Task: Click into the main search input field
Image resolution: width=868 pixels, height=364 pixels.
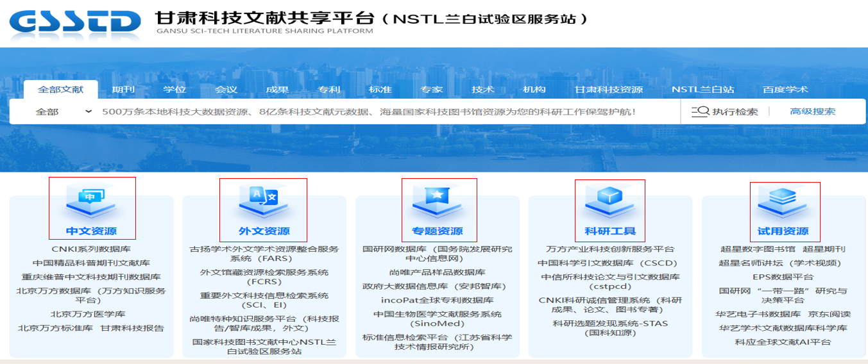Action: 385,112
